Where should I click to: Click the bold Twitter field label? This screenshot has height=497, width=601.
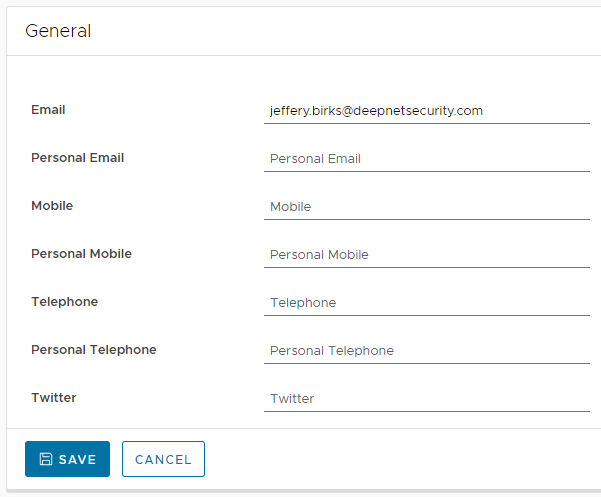click(x=54, y=398)
